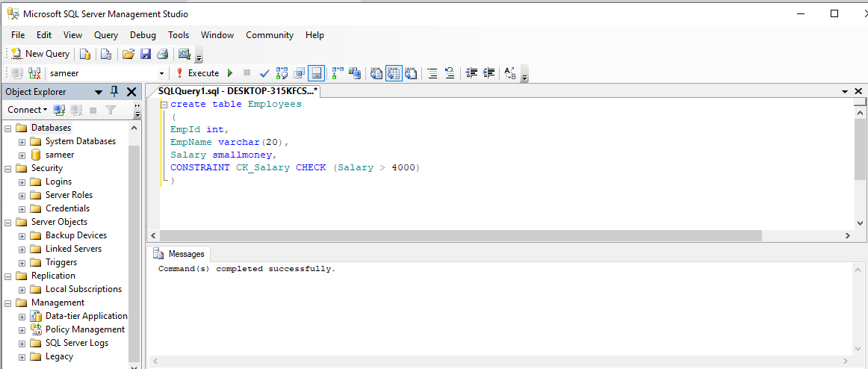868x369 pixels.
Task: Toggle Include Client Statistics
Action: [355, 73]
